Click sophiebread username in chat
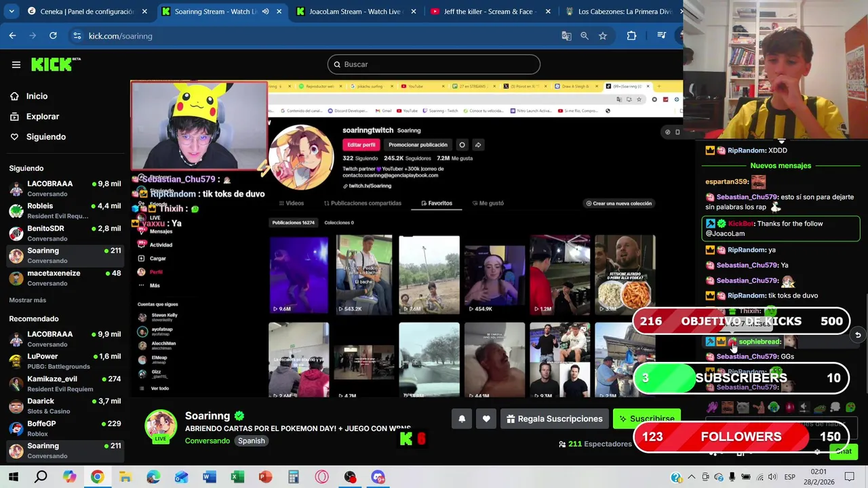The height and width of the screenshot is (488, 868). point(759,342)
